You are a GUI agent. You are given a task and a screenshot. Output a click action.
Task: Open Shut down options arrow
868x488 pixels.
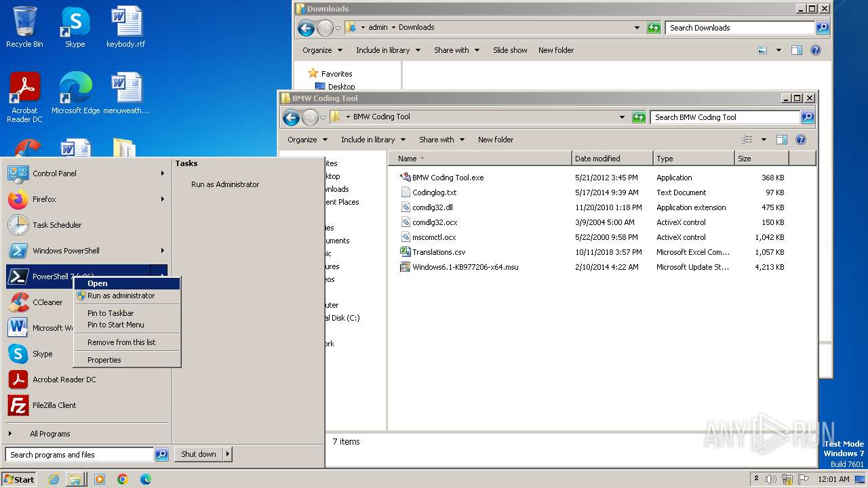228,454
